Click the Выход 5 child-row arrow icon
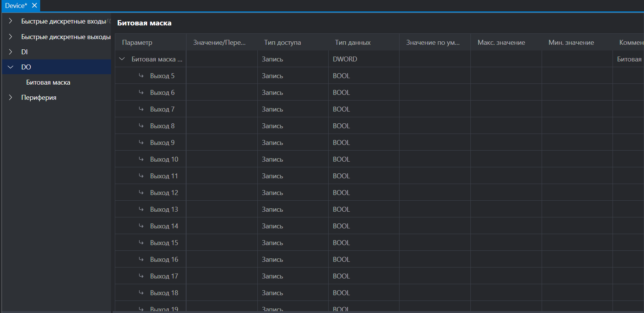 coord(141,75)
